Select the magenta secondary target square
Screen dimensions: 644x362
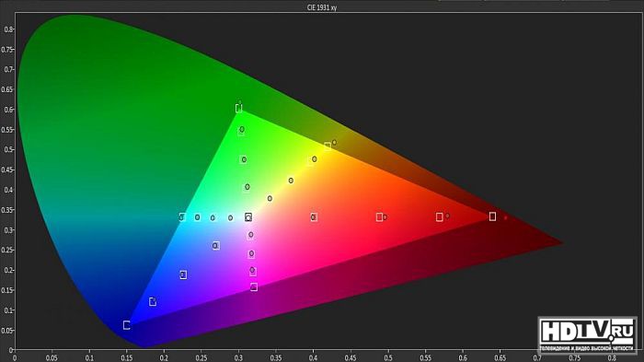click(x=254, y=286)
